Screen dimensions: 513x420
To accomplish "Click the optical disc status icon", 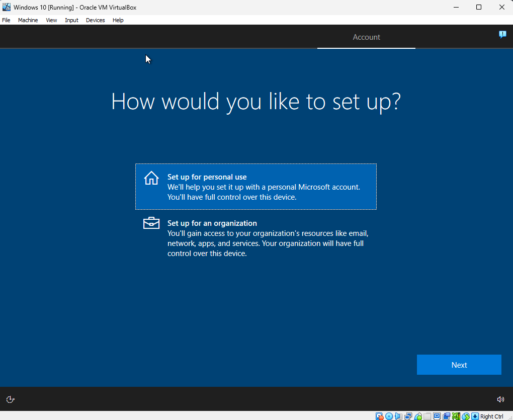I will tap(389, 416).
